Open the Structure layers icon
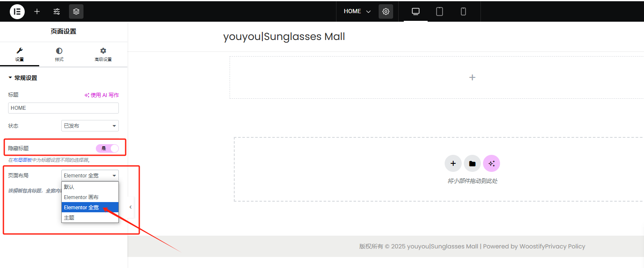Viewport: 644px width, 268px height. click(x=76, y=11)
